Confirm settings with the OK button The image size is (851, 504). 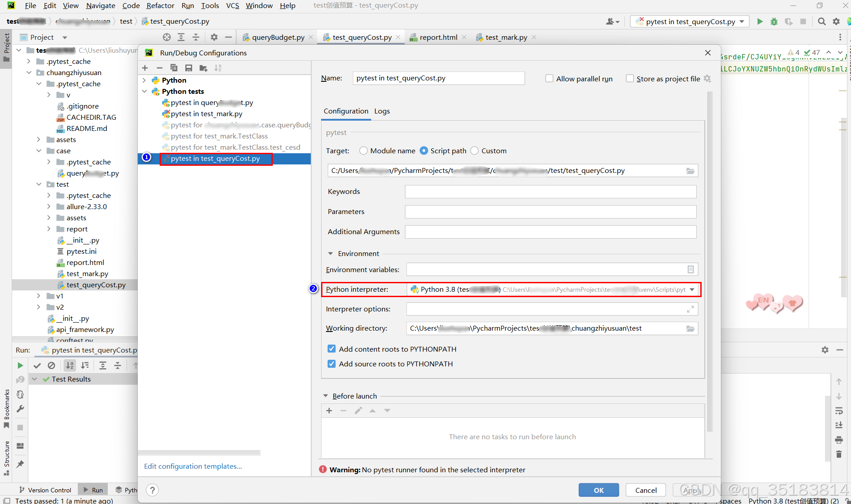[598, 490]
